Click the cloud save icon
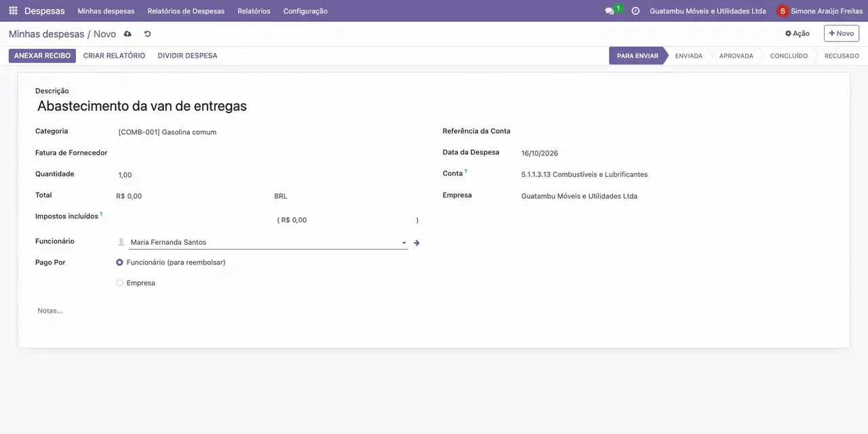 click(x=127, y=34)
